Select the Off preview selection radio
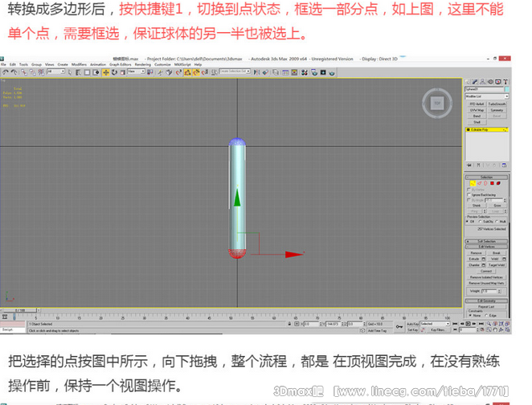This screenshot has width=532, height=405. (467, 222)
